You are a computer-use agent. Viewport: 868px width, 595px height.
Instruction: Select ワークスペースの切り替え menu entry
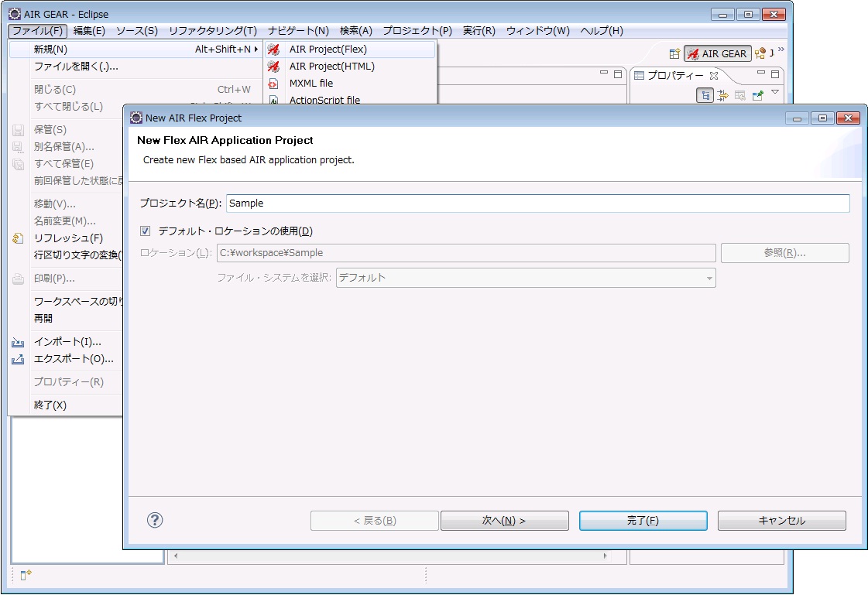pos(67,302)
